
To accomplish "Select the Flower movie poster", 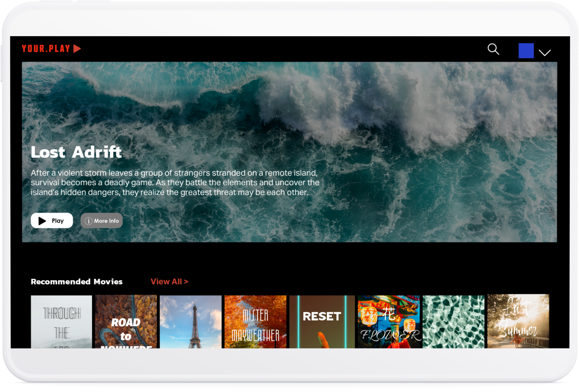I will click(x=389, y=322).
